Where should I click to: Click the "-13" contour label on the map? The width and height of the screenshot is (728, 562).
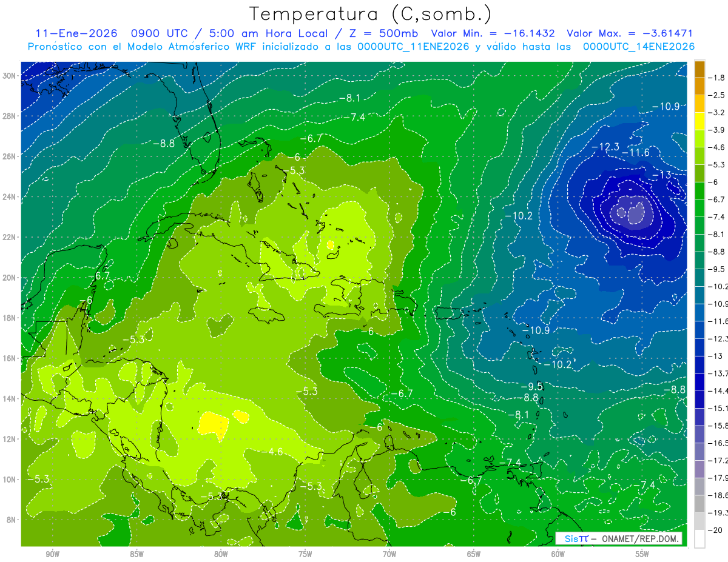pos(661,175)
